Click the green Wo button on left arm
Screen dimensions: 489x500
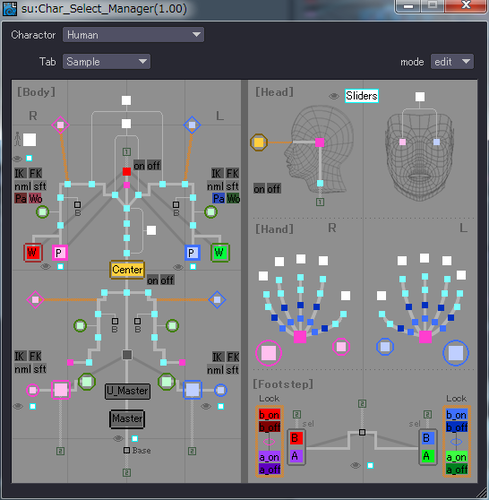tap(233, 199)
